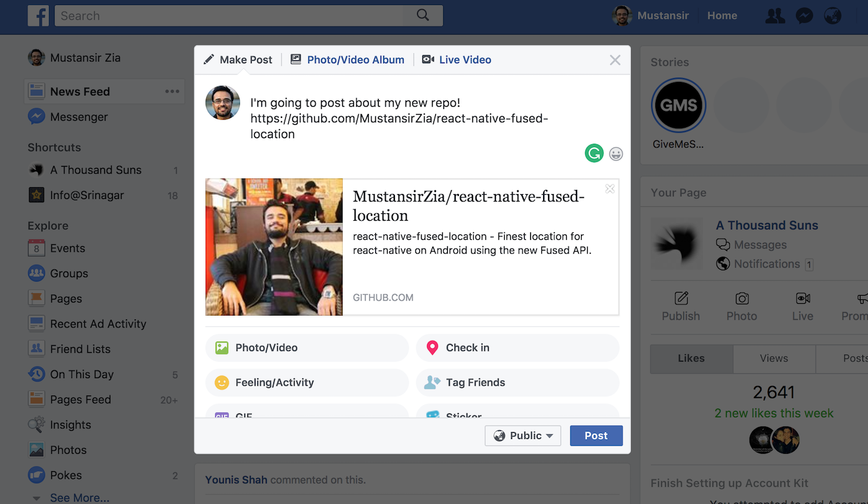
Task: Switch to Live Video tab
Action: 457,60
